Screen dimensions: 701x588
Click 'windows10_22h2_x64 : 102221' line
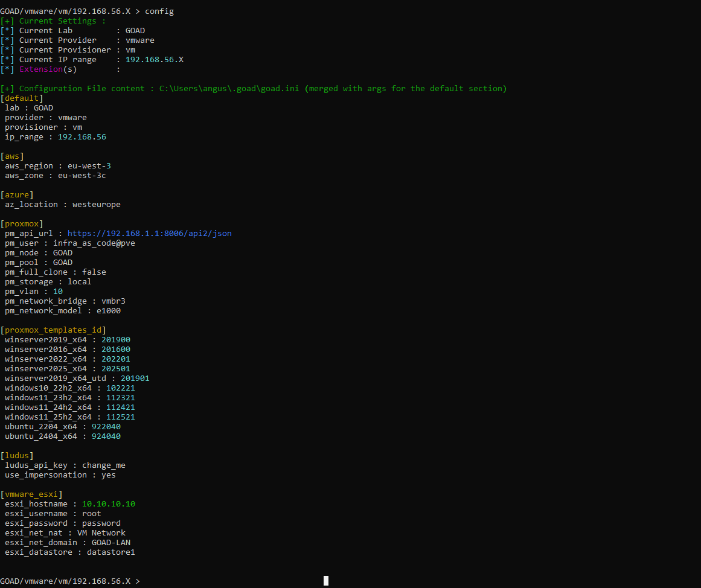(70, 388)
